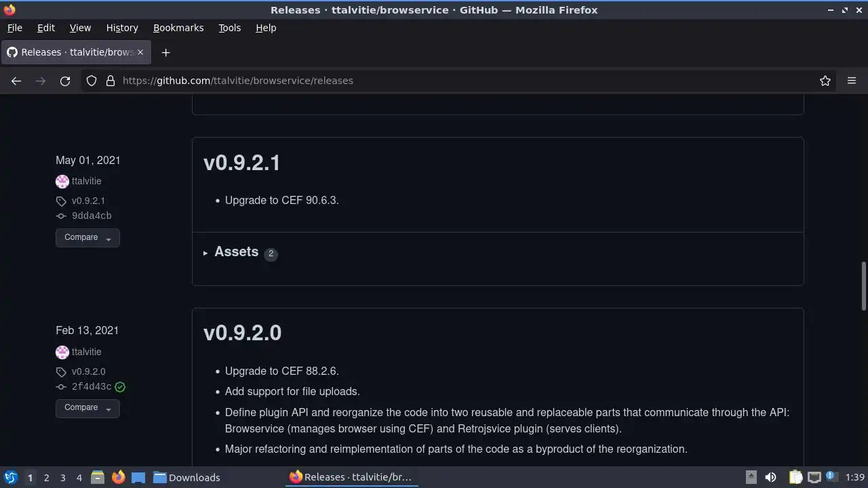Launch Firefox from the taskbar launcher
This screenshot has height=488, width=868.
118,477
